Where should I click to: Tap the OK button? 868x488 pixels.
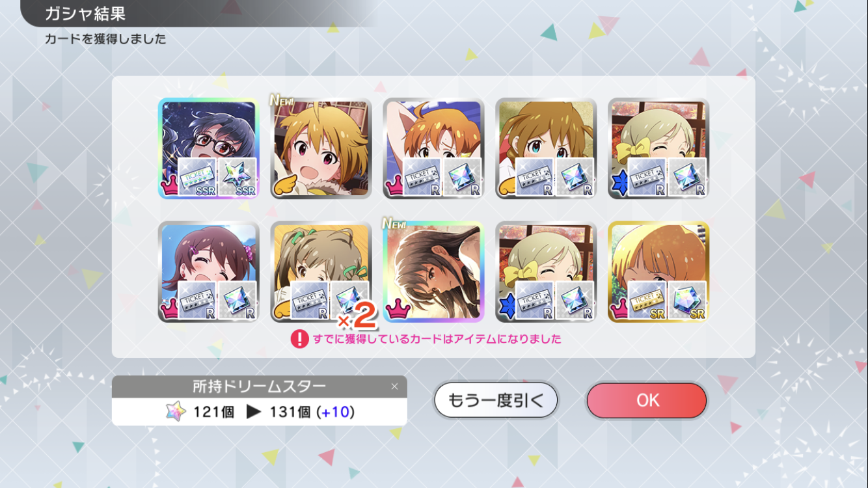point(647,400)
